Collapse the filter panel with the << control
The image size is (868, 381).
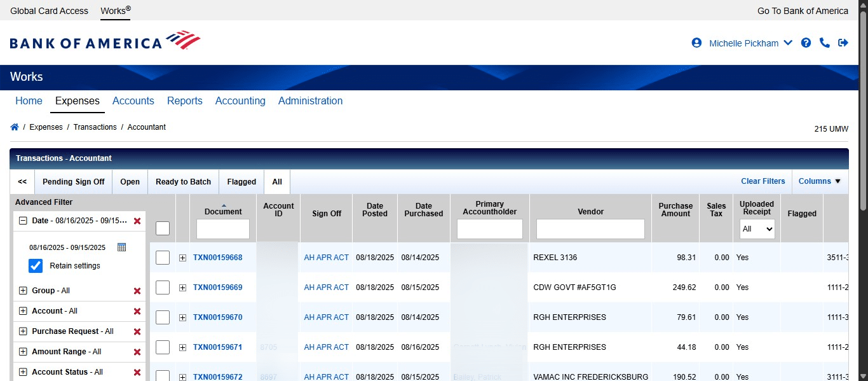click(x=21, y=181)
